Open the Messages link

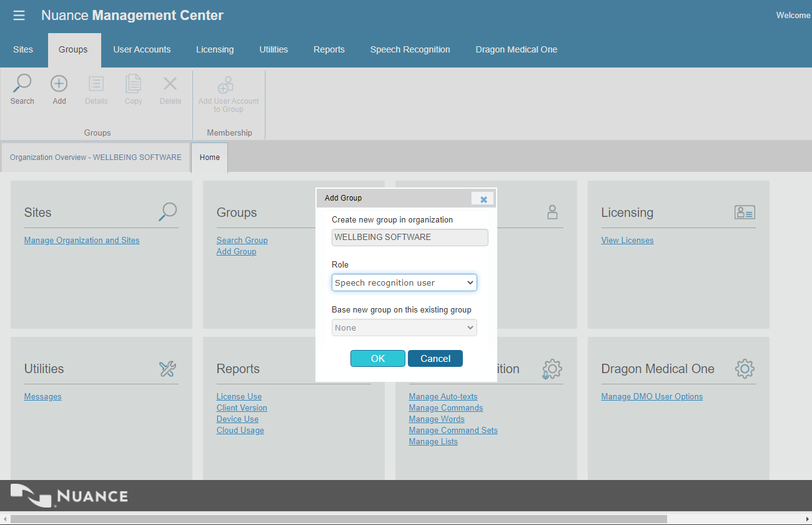[43, 396]
